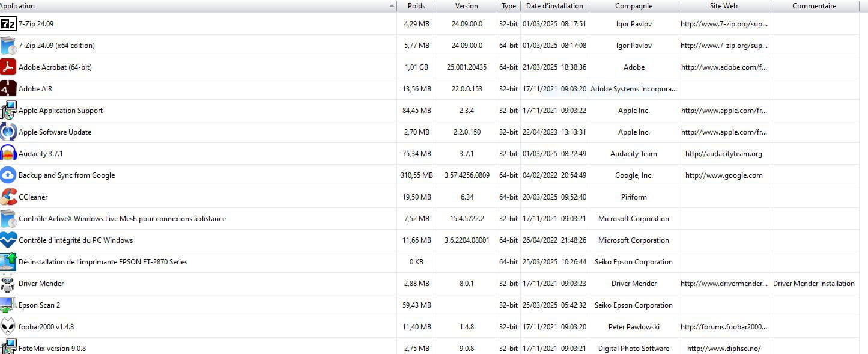
Task: Click the foobar2000 v1.4.8 name
Action: coord(46,327)
